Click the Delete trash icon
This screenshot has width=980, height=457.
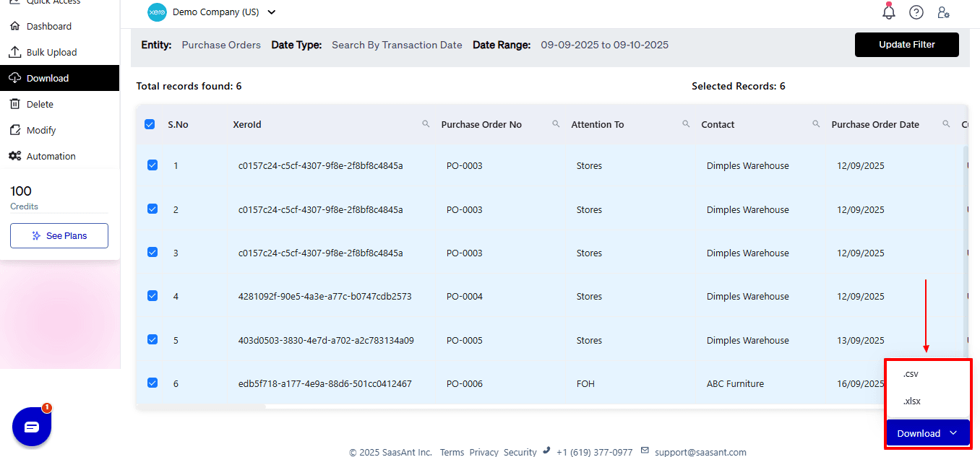pyautogui.click(x=14, y=104)
